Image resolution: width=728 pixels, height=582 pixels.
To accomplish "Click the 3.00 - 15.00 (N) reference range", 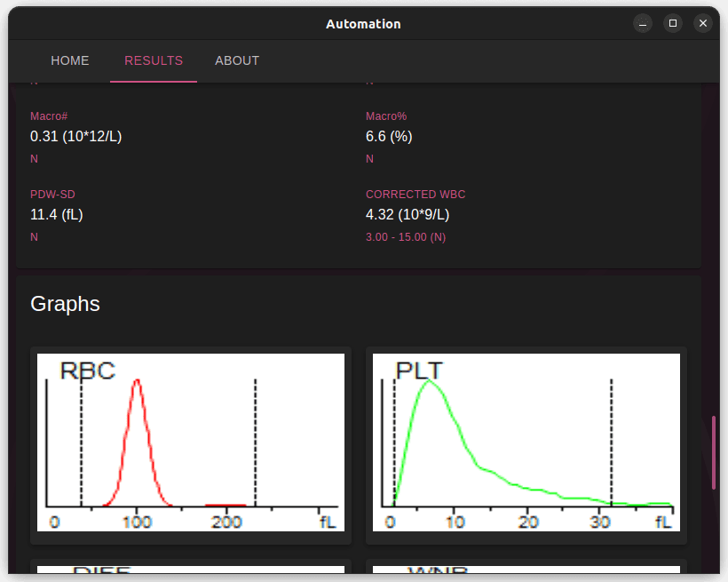I will point(406,237).
